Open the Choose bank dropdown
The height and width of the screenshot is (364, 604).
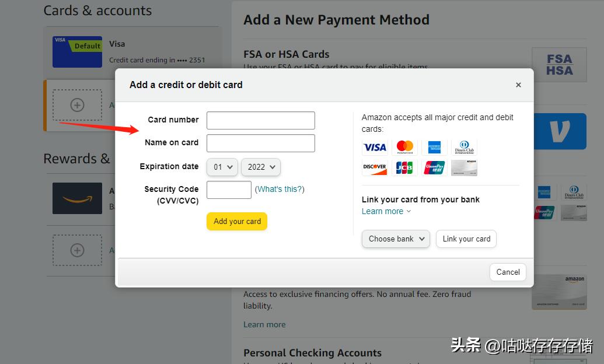396,239
